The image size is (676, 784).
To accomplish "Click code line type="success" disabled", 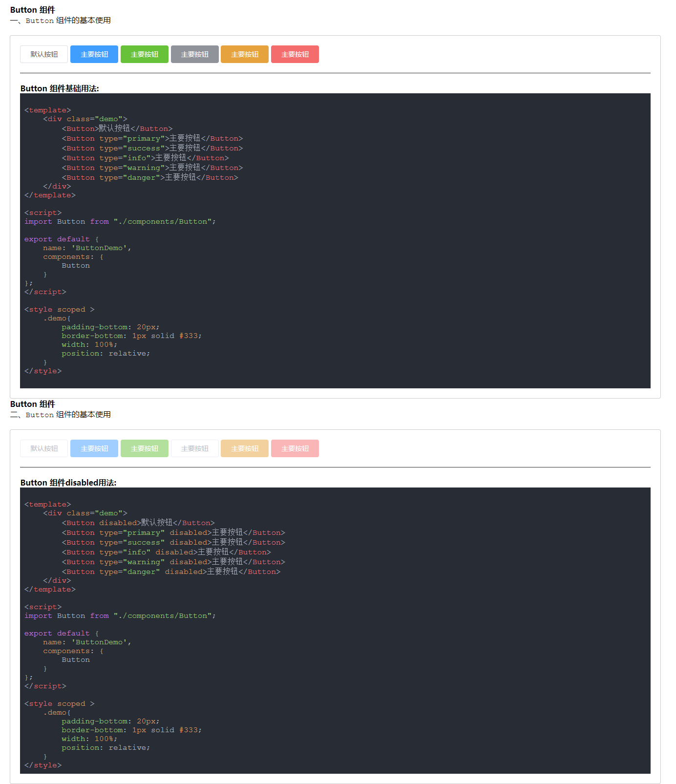I will tap(173, 542).
